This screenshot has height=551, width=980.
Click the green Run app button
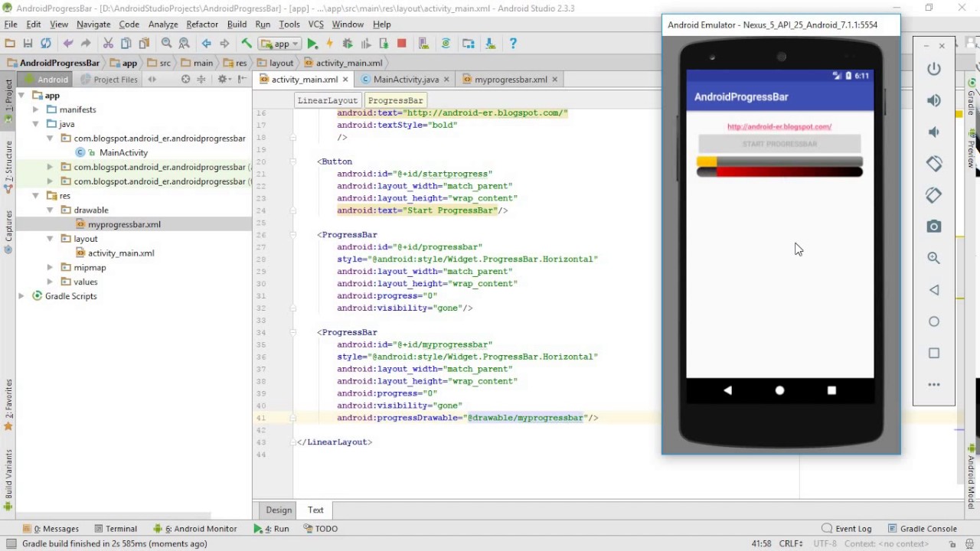(312, 44)
